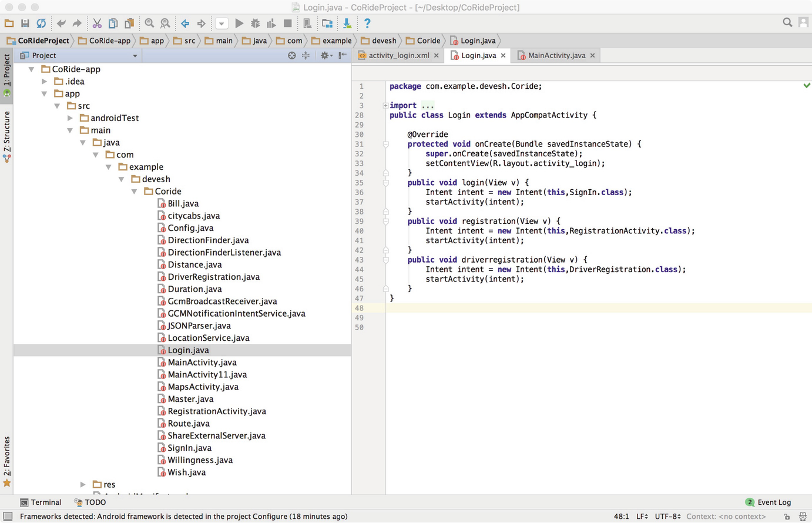Click Scroll from Source target icon
This screenshot has width=812, height=523.
tap(292, 55)
